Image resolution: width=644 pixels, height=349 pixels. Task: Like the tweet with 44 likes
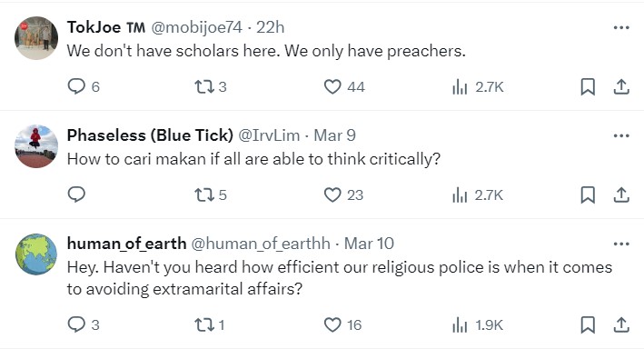pos(344,86)
